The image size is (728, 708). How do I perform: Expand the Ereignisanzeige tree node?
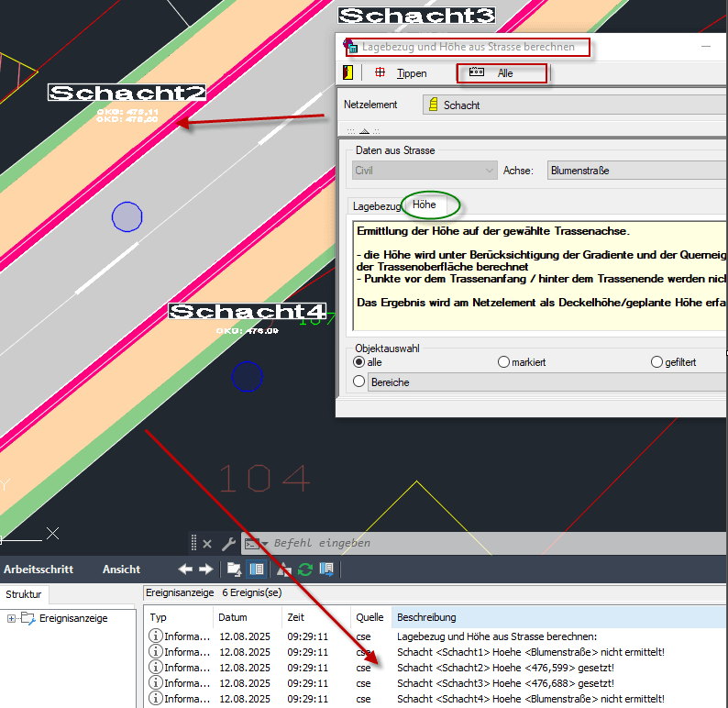coord(11,618)
